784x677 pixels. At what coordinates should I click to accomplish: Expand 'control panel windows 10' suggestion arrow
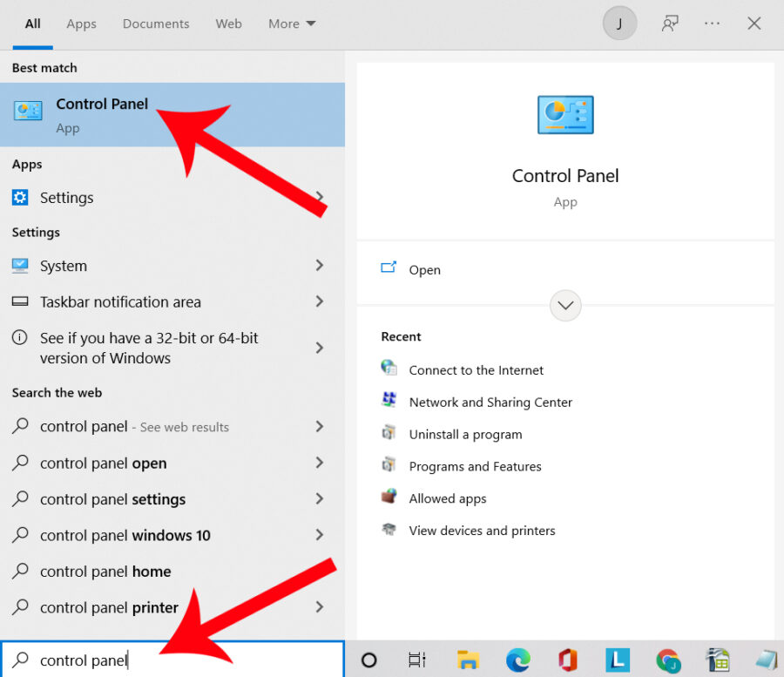point(320,535)
